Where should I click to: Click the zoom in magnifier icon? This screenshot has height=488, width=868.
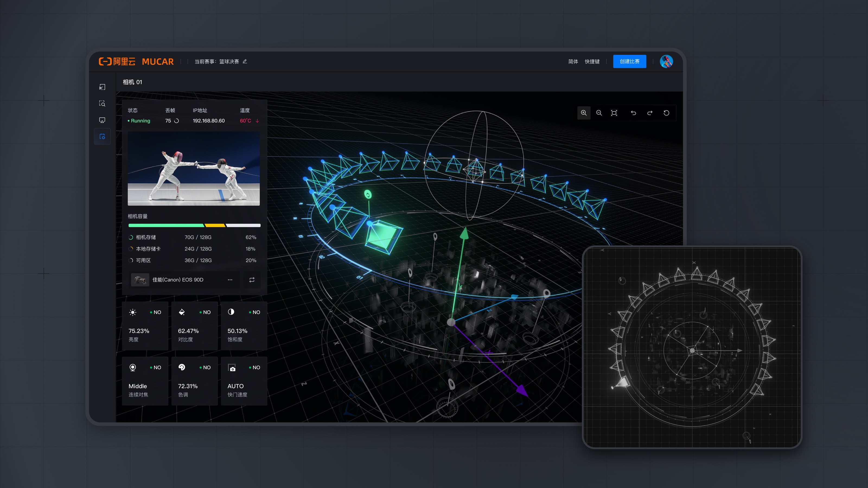[584, 113]
